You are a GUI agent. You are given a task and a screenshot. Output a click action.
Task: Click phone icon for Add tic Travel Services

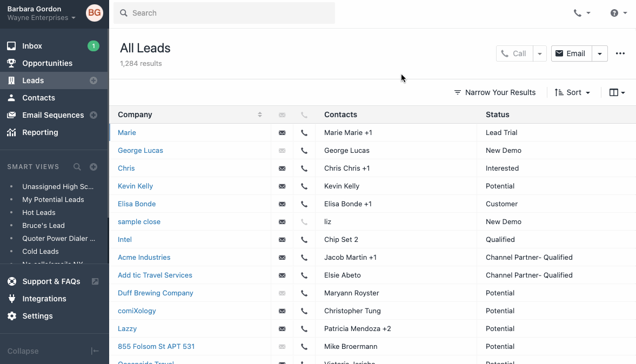pyautogui.click(x=304, y=275)
